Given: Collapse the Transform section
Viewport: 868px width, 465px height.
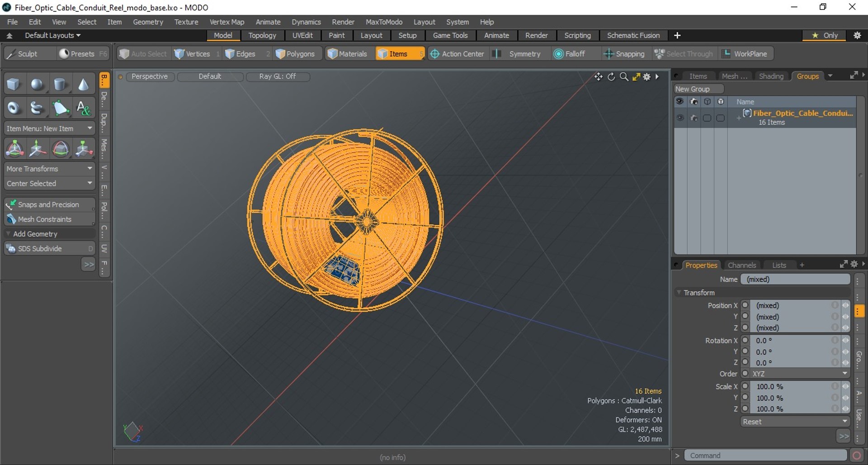Looking at the screenshot, I should pos(679,293).
